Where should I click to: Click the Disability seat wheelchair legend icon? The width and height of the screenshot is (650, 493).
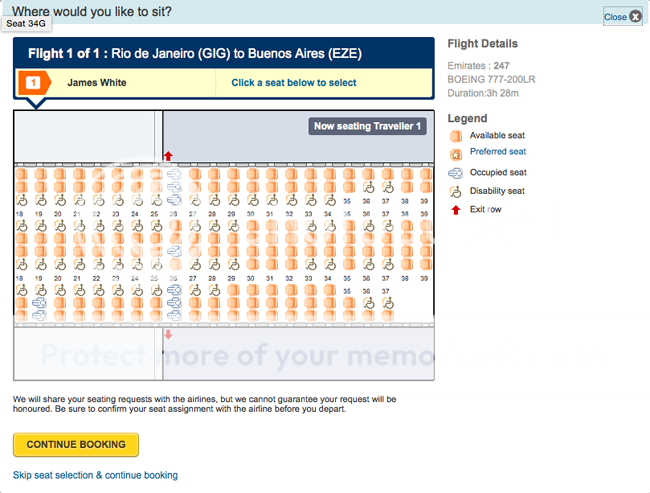click(455, 191)
